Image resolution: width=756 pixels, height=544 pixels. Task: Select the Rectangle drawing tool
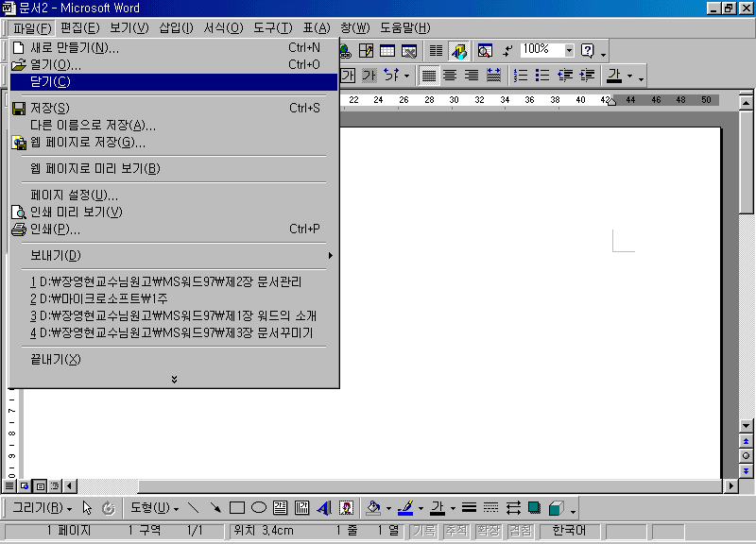[x=237, y=508]
